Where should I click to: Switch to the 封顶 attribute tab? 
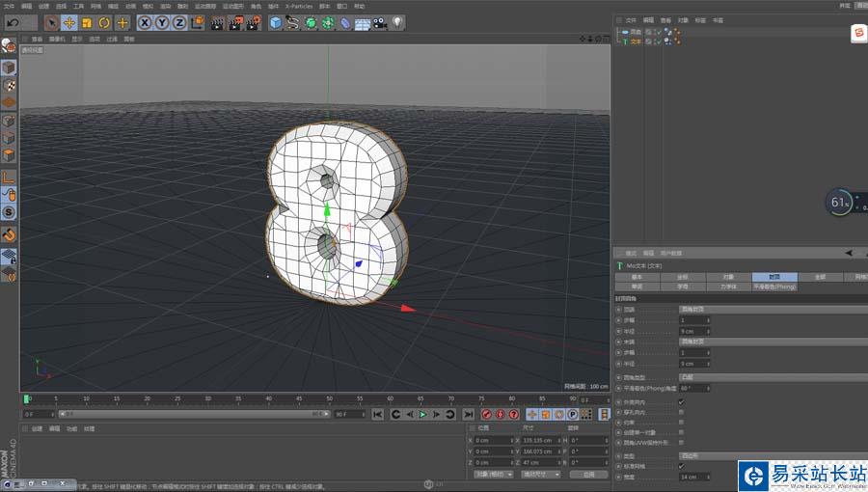(774, 276)
